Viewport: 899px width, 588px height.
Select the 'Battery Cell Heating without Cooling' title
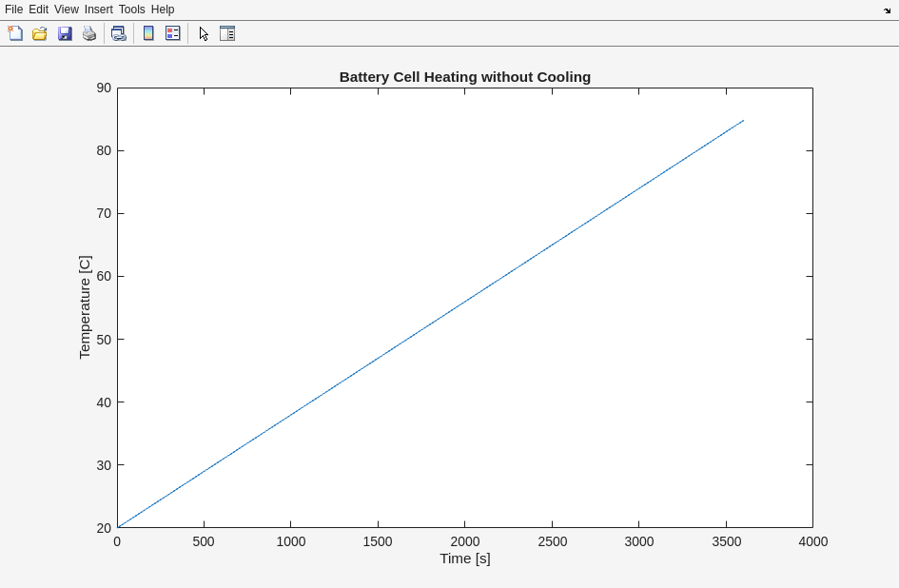464,77
